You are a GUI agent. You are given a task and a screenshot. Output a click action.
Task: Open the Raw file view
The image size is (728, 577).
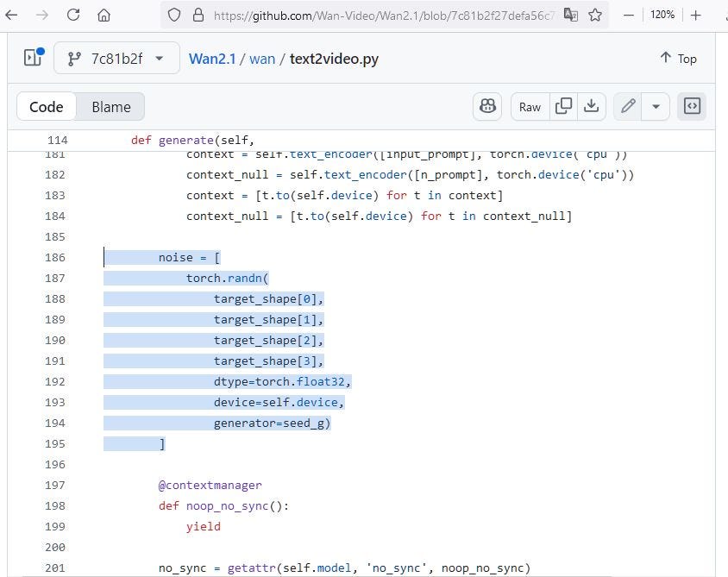pyautogui.click(x=530, y=107)
